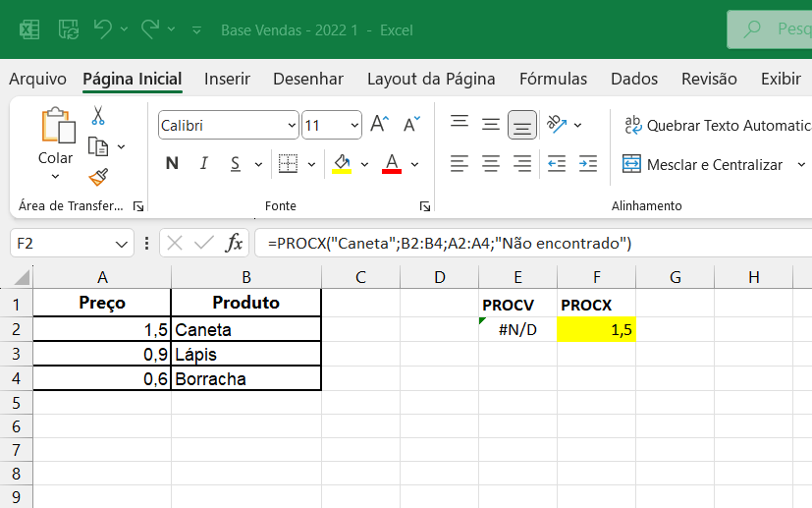Screen dimensions: 812x508
Task: Switch to the Página Inicial tab
Action: click(132, 79)
